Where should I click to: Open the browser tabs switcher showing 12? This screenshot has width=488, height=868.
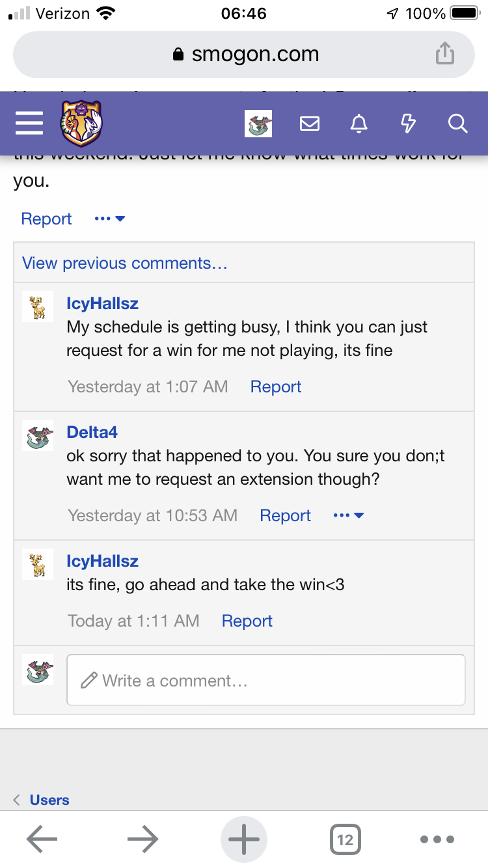pos(345,839)
